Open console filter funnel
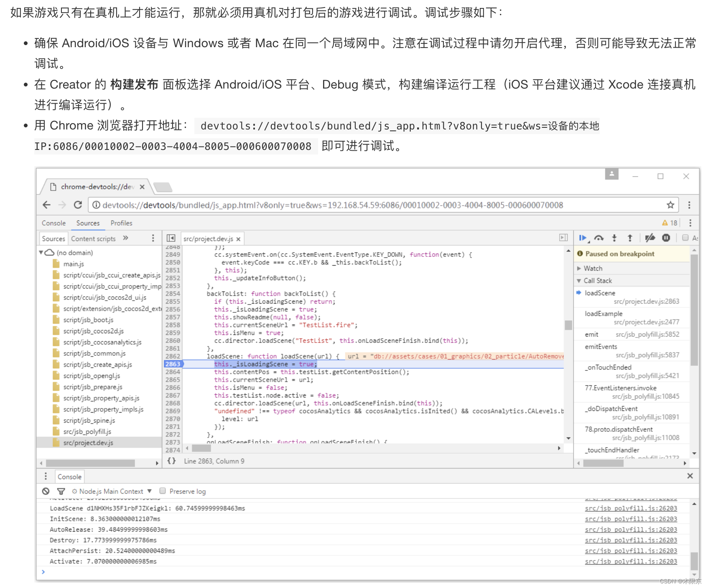 tap(61, 491)
